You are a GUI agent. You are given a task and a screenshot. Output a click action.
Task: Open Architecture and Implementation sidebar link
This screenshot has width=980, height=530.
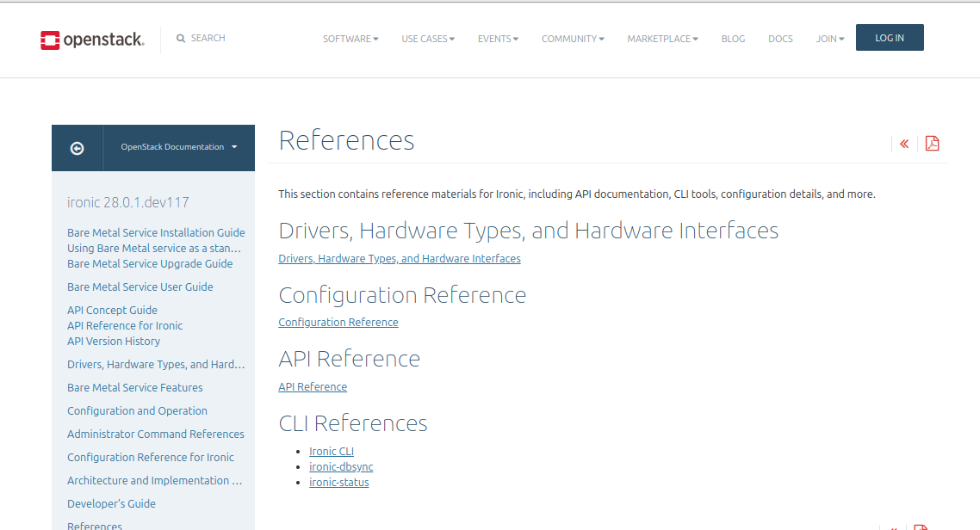click(x=154, y=481)
